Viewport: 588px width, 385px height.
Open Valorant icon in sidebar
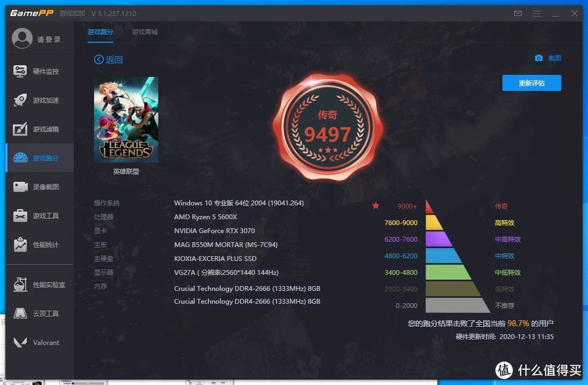click(x=20, y=342)
